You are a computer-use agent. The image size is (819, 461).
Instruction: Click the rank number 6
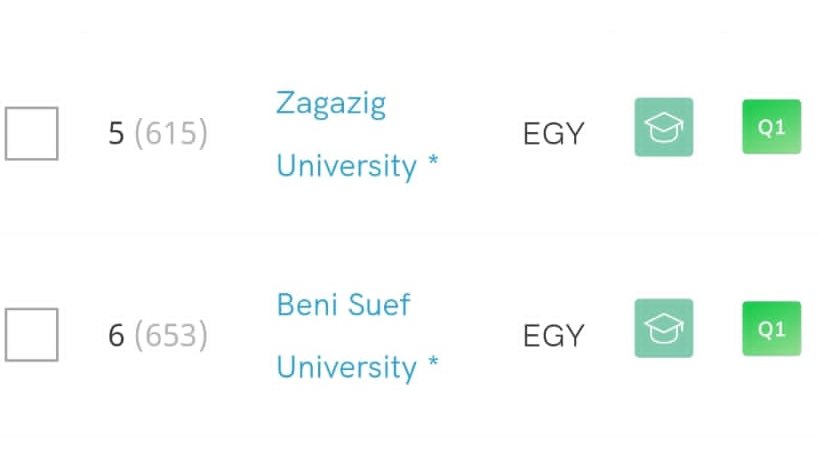point(116,335)
